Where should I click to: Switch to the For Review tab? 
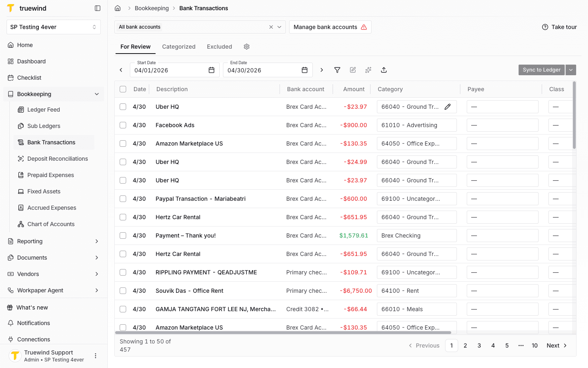pyautogui.click(x=136, y=47)
